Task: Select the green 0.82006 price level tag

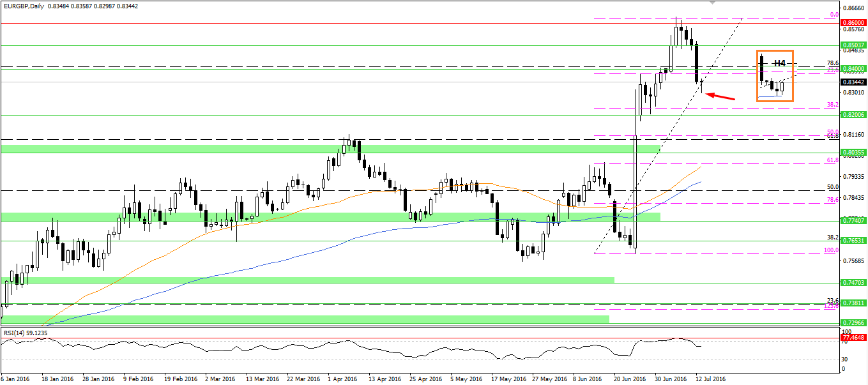Action: point(853,115)
